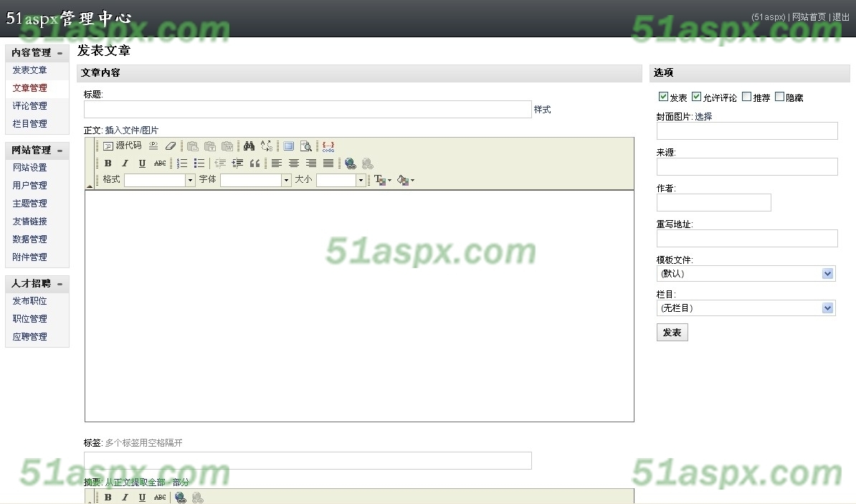Screen dimensions: 856x504
Task: Justify the text
Action: coord(328,163)
